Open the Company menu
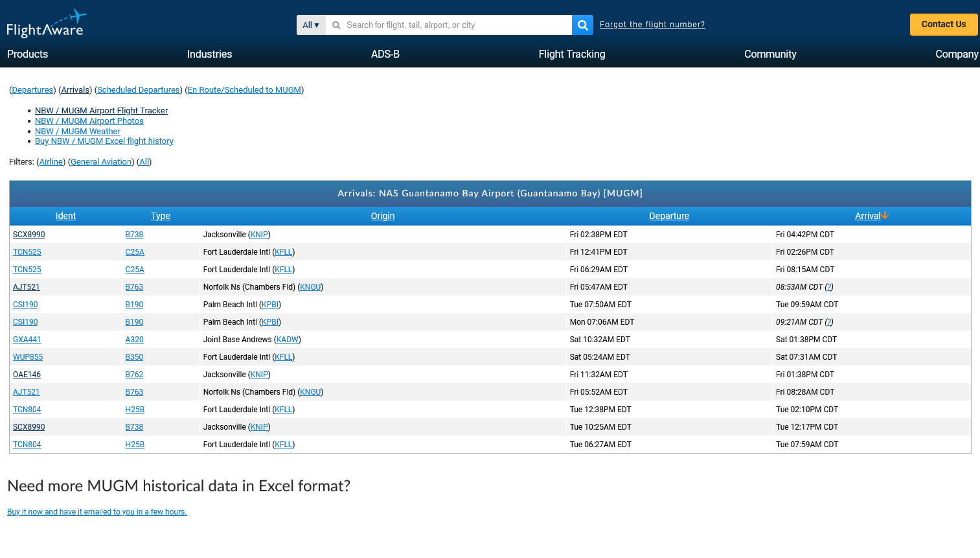 pos(957,54)
